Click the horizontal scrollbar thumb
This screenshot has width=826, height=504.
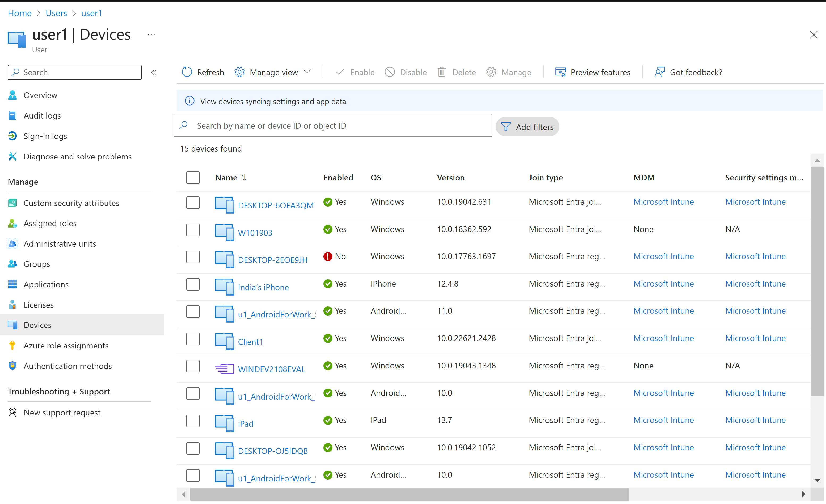tap(410, 494)
